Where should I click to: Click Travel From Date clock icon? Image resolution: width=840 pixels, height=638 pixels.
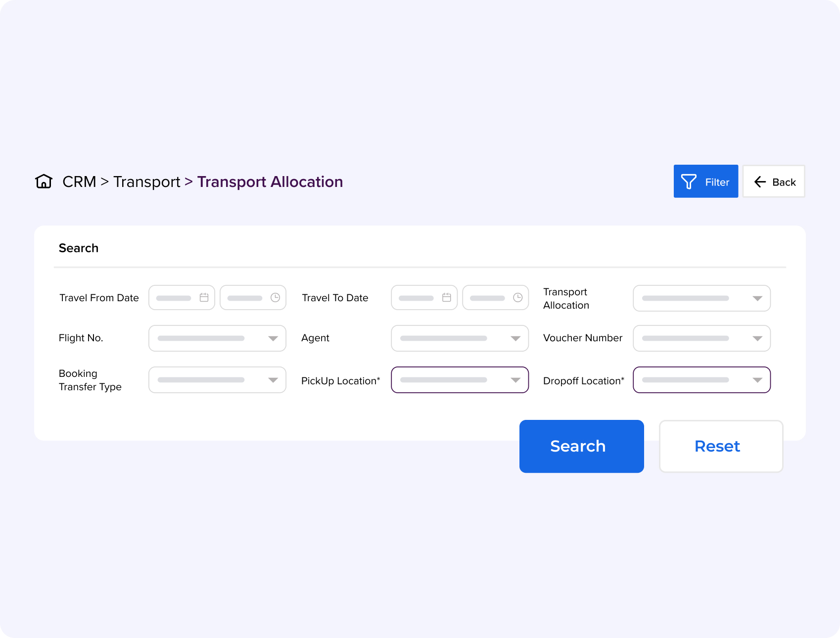coord(275,298)
